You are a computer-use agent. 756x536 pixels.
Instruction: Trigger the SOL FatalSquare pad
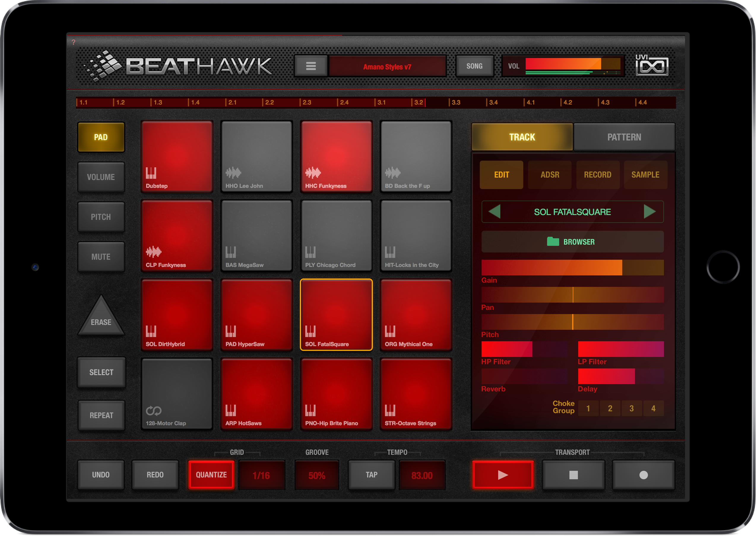(x=336, y=315)
